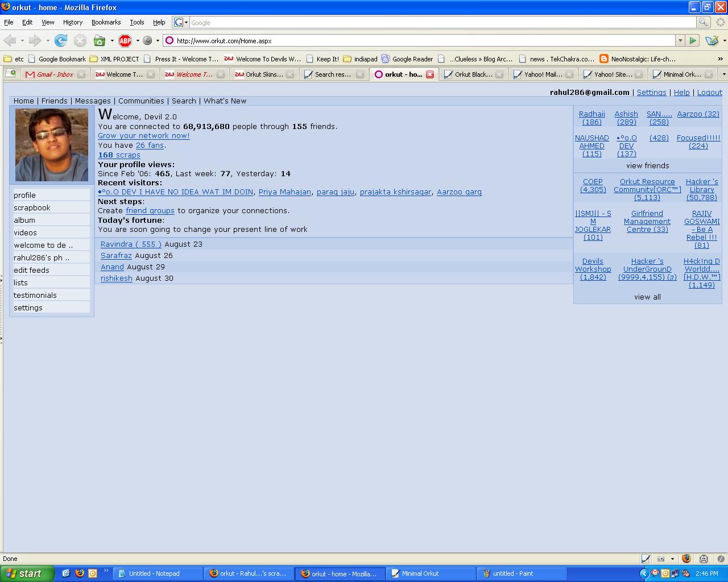This screenshot has width=728, height=582.
Task: Open the Communities navigation link
Action: (x=141, y=101)
